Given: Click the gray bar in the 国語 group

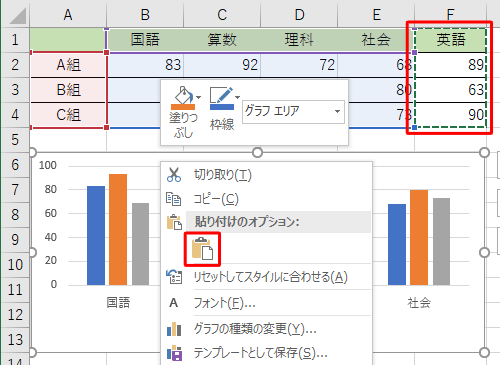Looking at the screenshot, I should point(140,244).
